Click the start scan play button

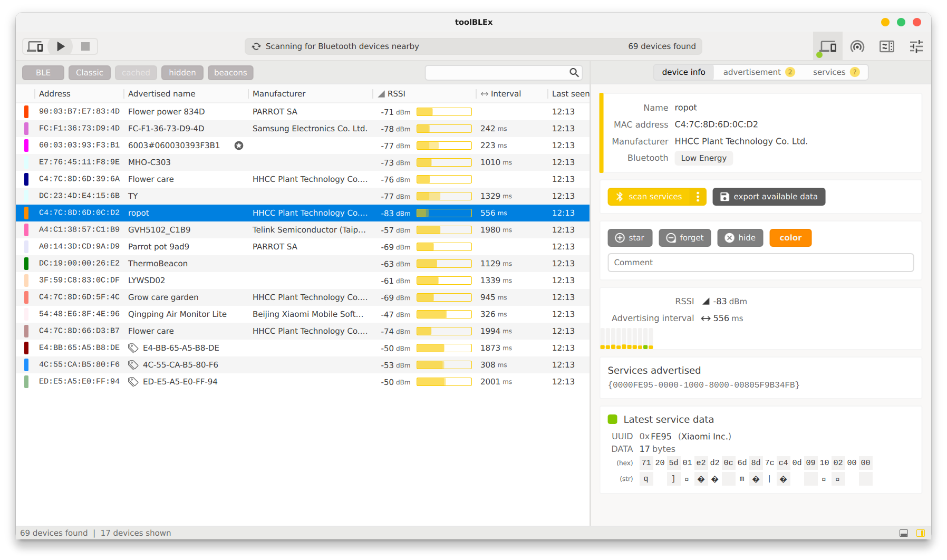[61, 46]
